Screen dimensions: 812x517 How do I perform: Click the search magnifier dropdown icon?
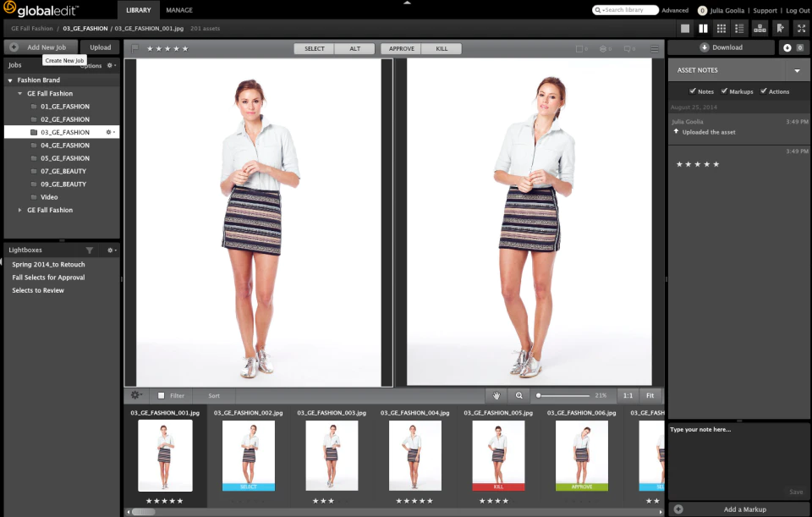coord(599,10)
